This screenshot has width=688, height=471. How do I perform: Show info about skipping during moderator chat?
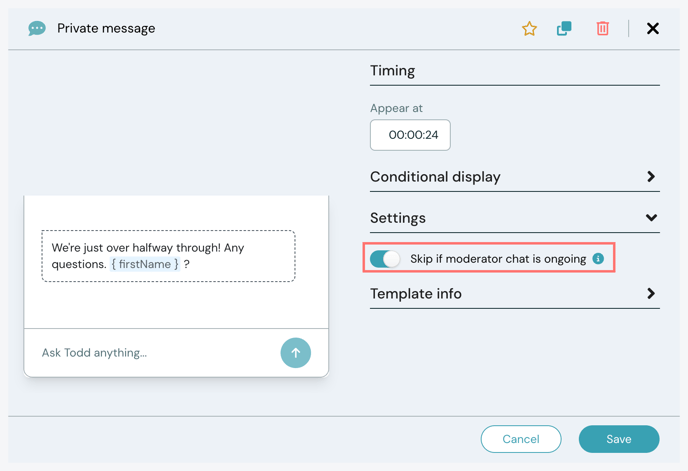tap(598, 259)
